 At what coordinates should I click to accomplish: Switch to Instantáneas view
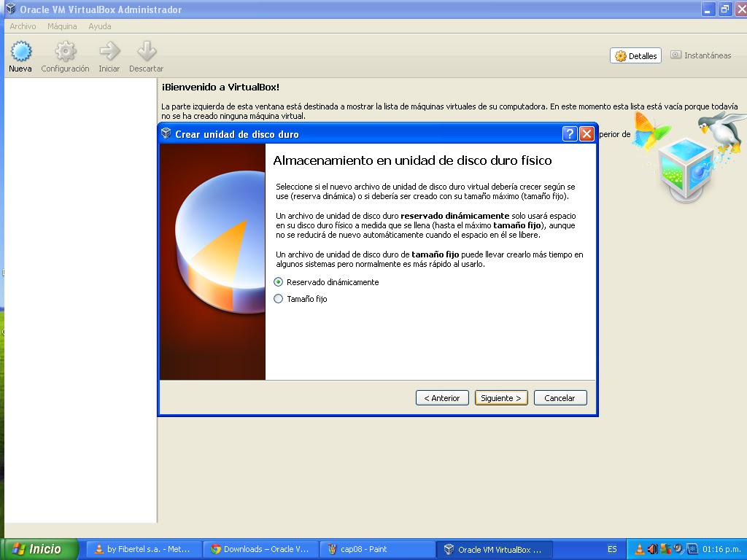(x=701, y=55)
